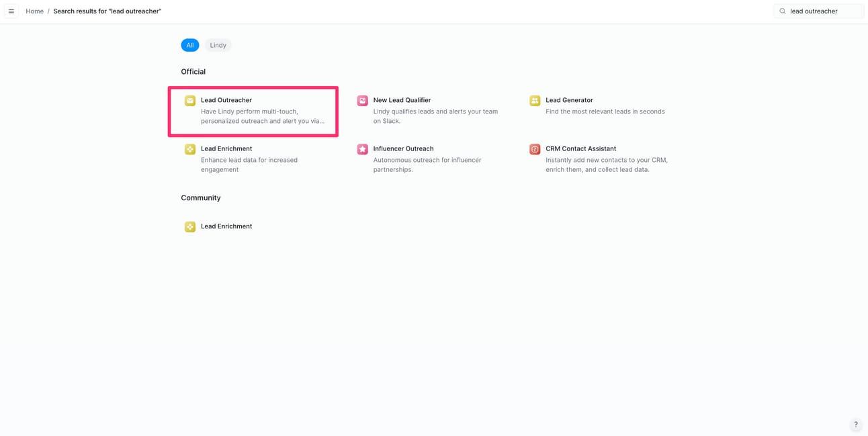Open the help question mark button
The height and width of the screenshot is (436, 868).
click(856, 425)
